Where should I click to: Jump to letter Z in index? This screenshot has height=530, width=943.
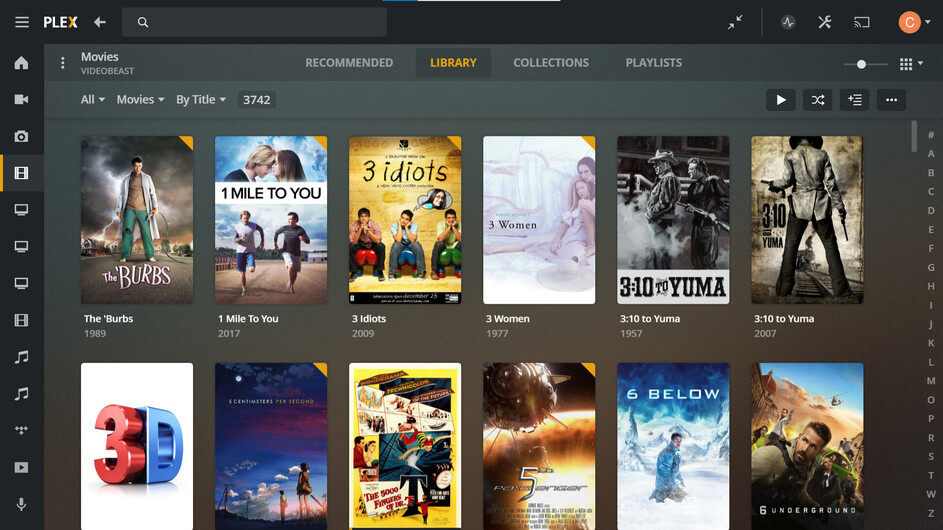pos(931,513)
